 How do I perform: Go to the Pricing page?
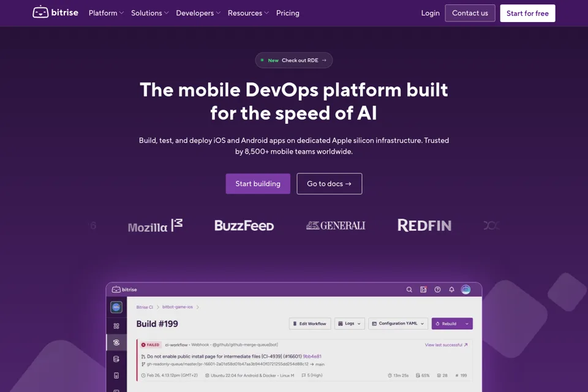[x=288, y=13]
